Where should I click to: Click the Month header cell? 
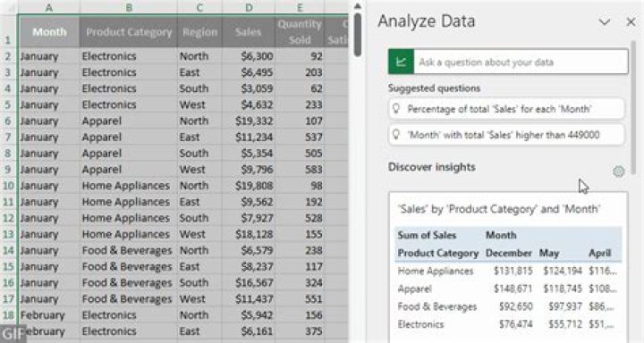pos(49,31)
